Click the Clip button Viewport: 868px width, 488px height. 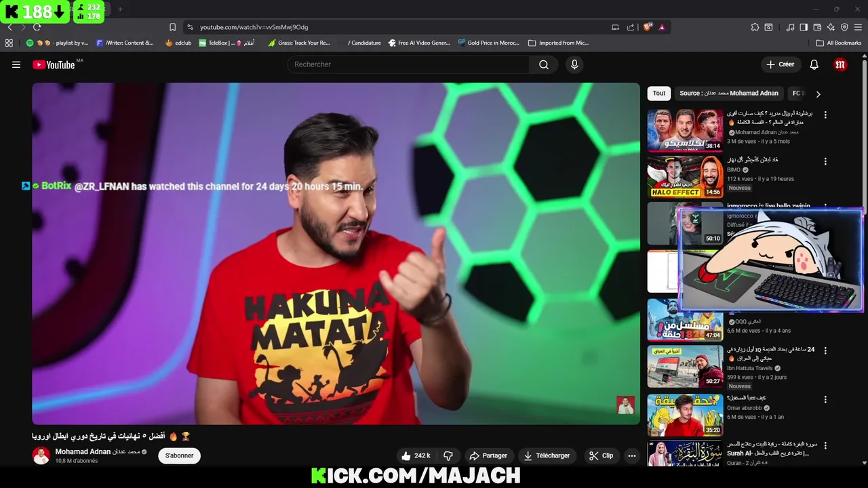[601, 455]
